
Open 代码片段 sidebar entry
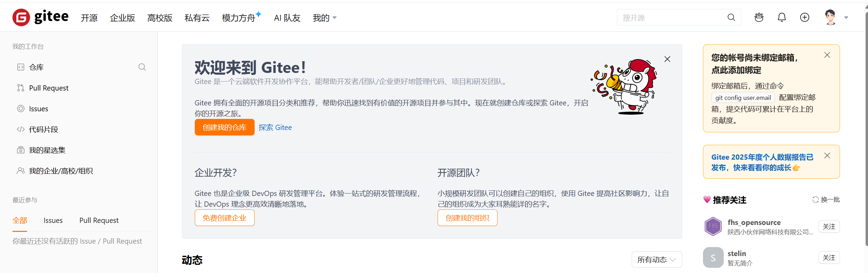pyautogui.click(x=44, y=129)
